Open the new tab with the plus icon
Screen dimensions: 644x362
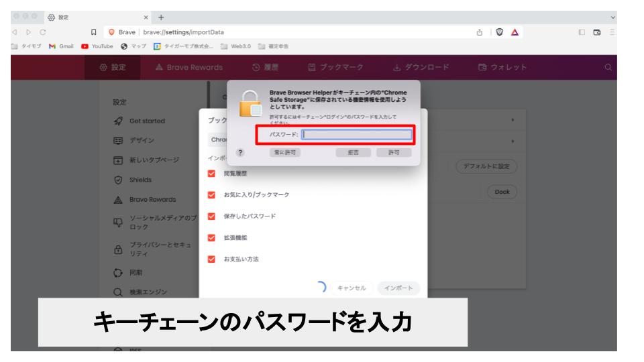click(x=161, y=17)
